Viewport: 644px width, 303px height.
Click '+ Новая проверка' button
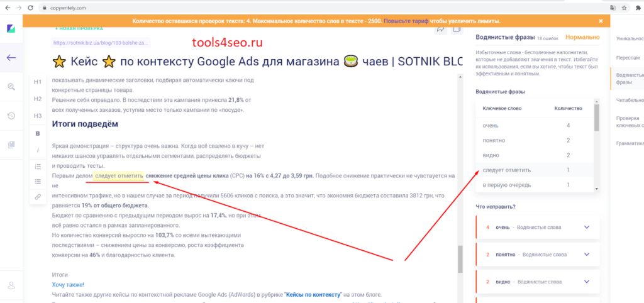tap(79, 29)
